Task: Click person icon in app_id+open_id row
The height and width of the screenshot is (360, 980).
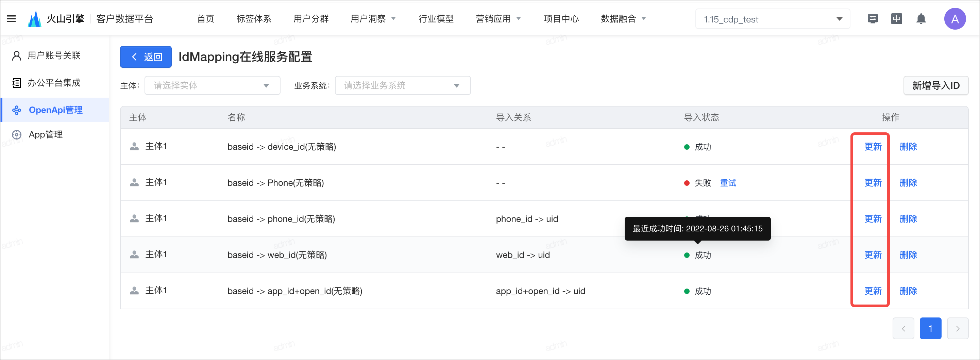Action: pyautogui.click(x=134, y=291)
